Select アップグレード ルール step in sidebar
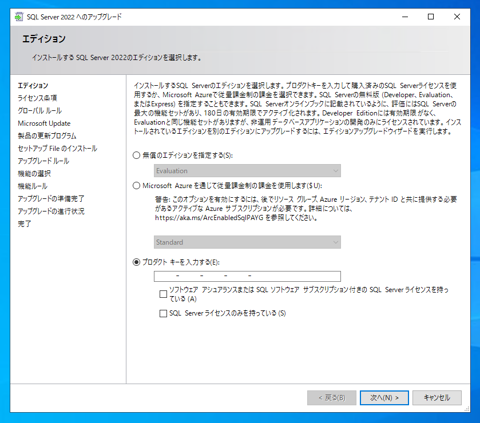The height and width of the screenshot is (423, 480). click(x=43, y=161)
